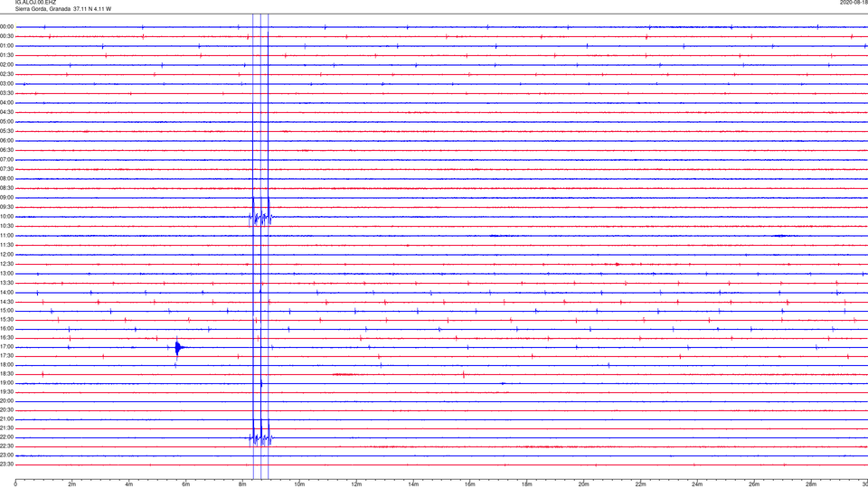868x488 pixels.
Task: Select the 23:00 trace time label
Action: click(x=6, y=455)
